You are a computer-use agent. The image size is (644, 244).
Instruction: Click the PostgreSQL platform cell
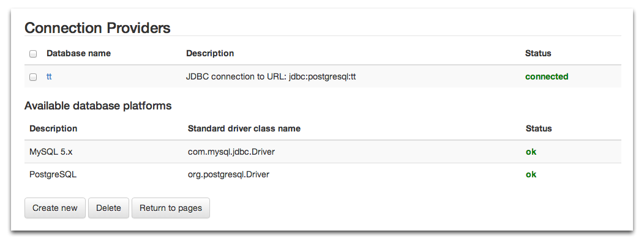tap(53, 175)
